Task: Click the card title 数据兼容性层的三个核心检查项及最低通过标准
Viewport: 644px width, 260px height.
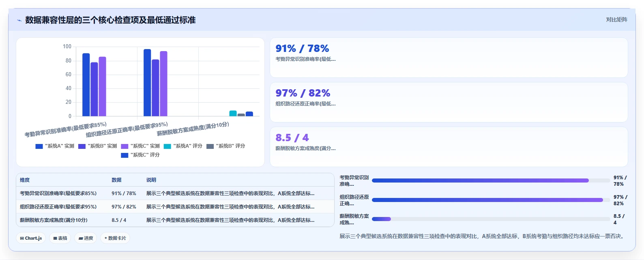Action: coord(110,20)
